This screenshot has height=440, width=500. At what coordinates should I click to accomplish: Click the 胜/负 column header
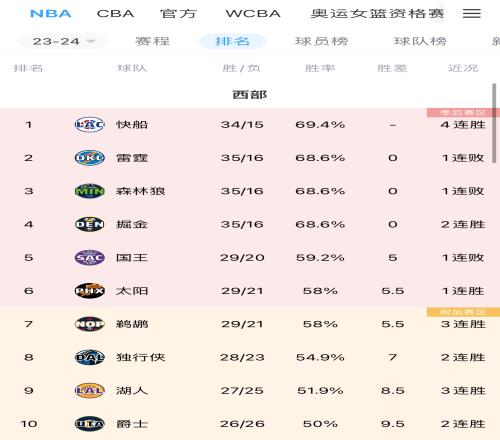[242, 68]
